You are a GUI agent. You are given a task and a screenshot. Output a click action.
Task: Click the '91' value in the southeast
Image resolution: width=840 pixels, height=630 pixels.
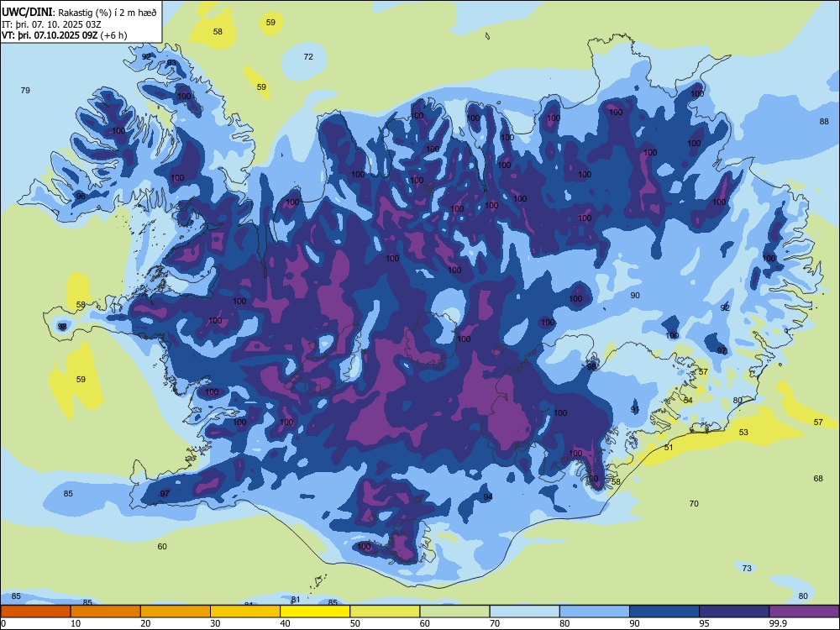pyautogui.click(x=635, y=409)
